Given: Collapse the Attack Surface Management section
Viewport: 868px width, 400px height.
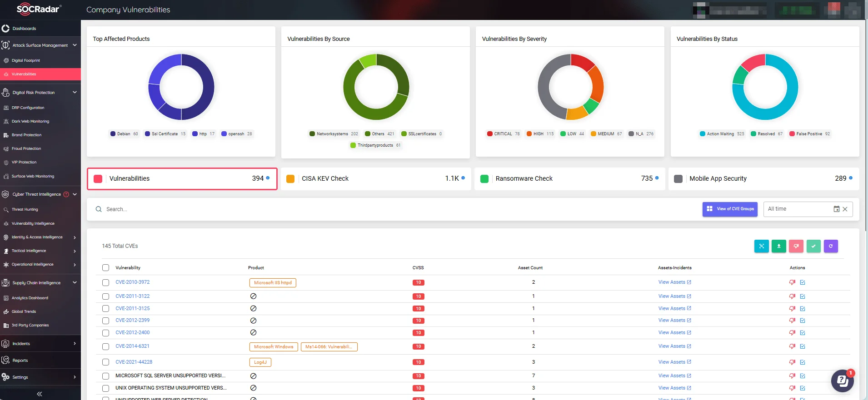Looking at the screenshot, I should (x=75, y=45).
